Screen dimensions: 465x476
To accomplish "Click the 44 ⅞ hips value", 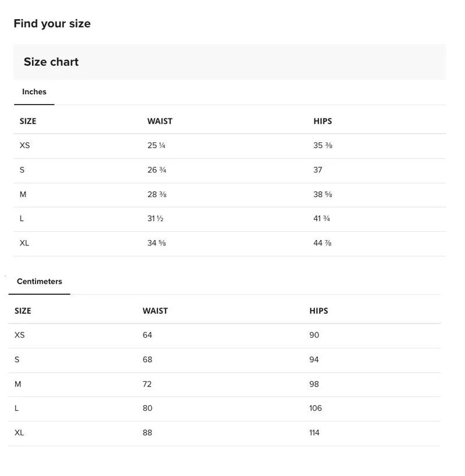I will tap(323, 243).
